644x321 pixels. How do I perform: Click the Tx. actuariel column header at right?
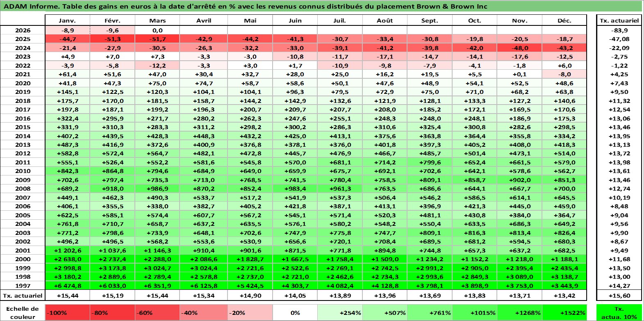(x=619, y=20)
